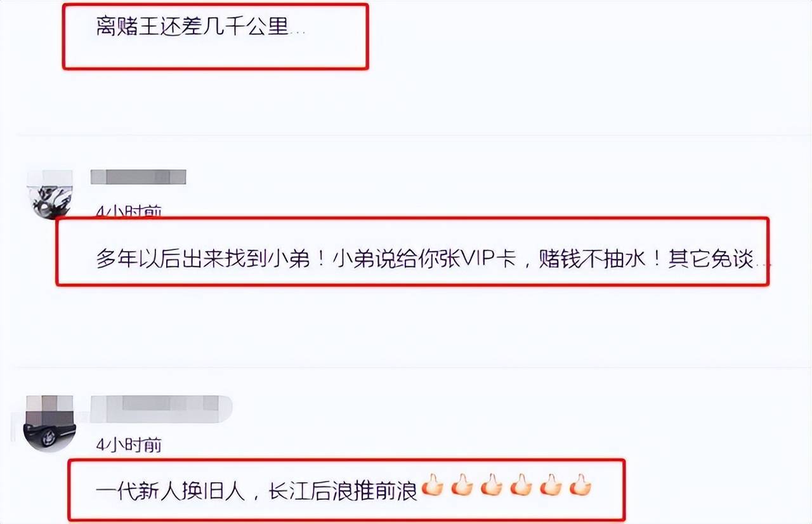Open the blurred username beside the swan avatar

138,177
